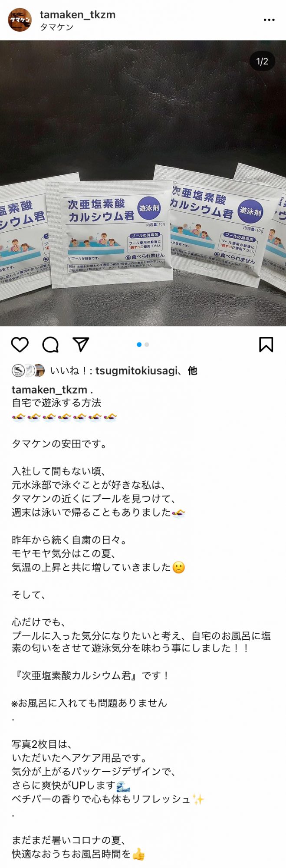Open the Tamaken profile avatar at top
Viewport: 286px width, 868px height.
click(x=20, y=20)
